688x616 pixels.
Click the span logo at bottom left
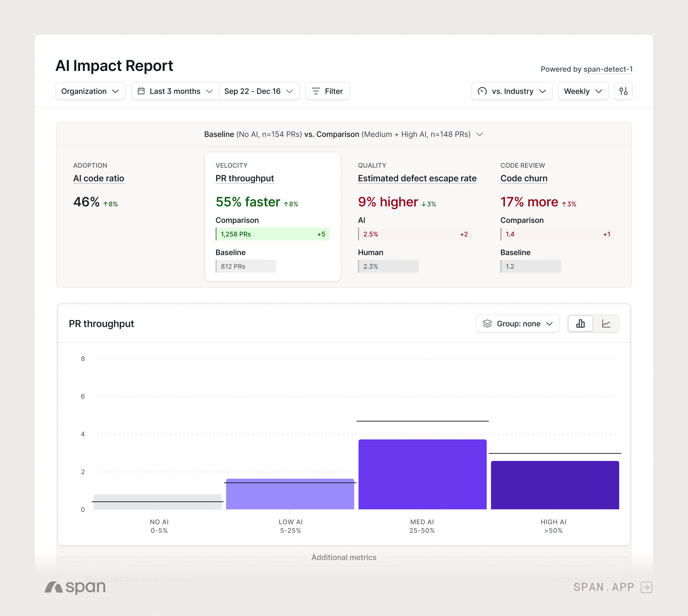75,587
